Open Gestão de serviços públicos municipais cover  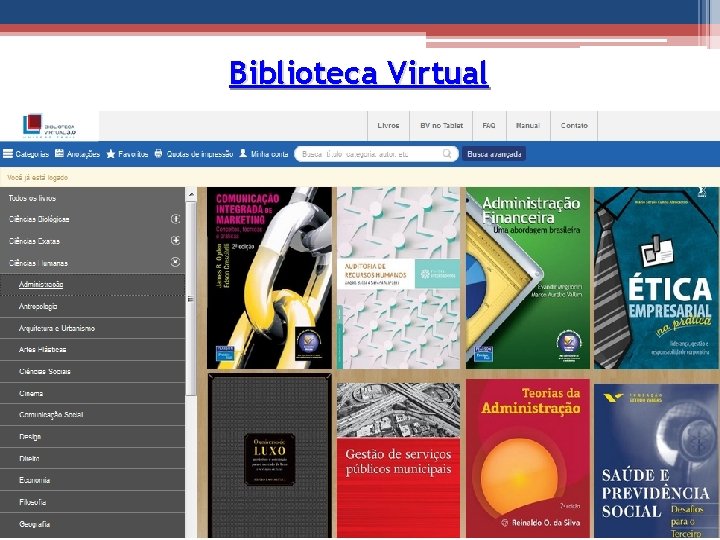click(x=398, y=460)
